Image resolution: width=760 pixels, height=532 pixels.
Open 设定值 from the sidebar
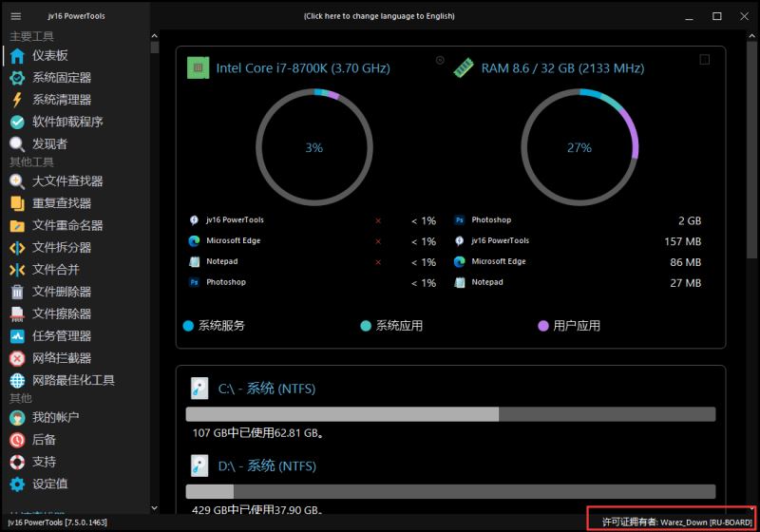(x=49, y=484)
